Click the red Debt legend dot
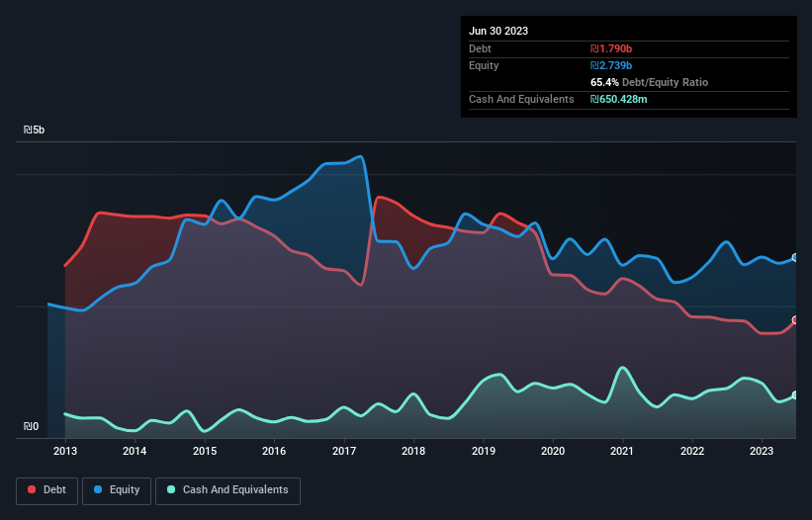812x520 pixels. tap(32, 489)
